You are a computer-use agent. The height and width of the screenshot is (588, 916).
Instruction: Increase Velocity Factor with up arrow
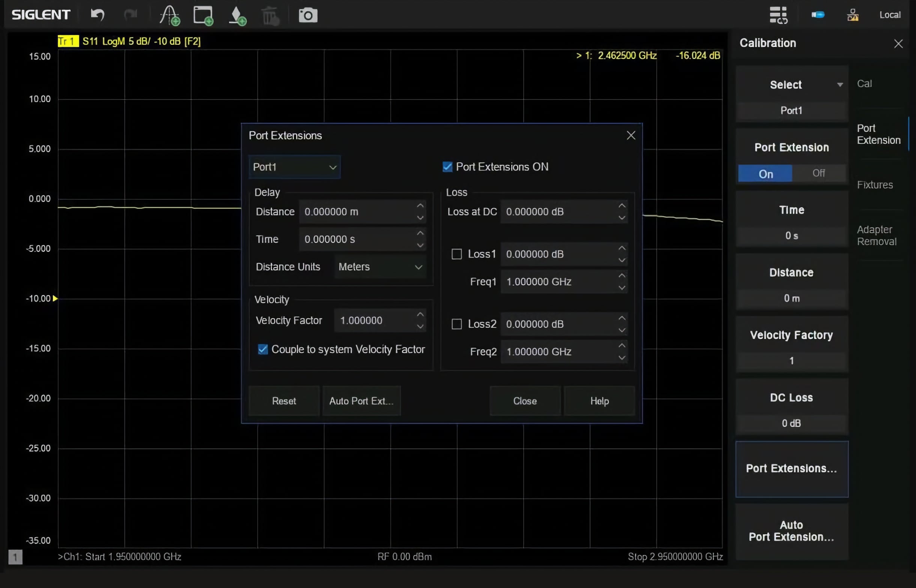tap(420, 314)
